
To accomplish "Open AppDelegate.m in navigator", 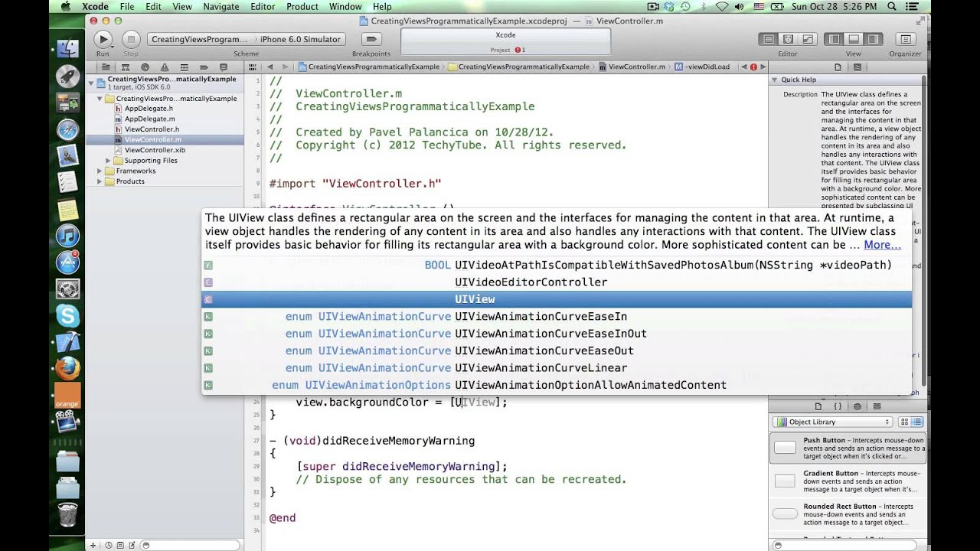I will [x=150, y=119].
